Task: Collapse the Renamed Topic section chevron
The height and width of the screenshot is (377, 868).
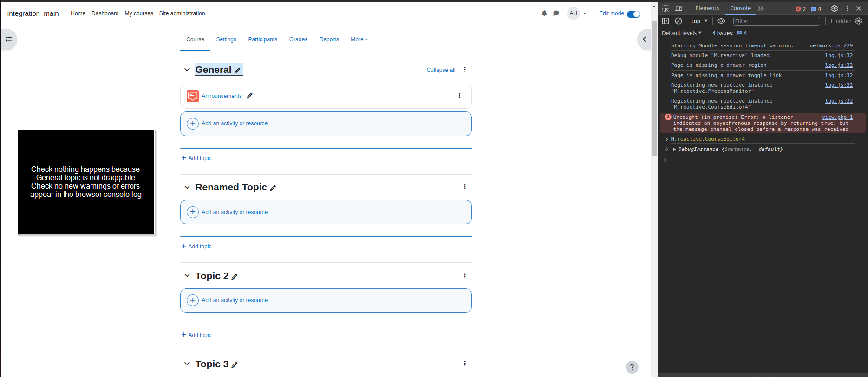Action: tap(187, 187)
